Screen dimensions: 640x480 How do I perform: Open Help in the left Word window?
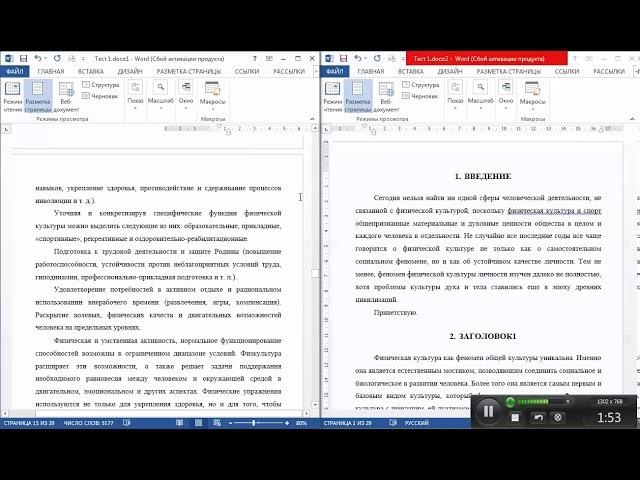255,59
